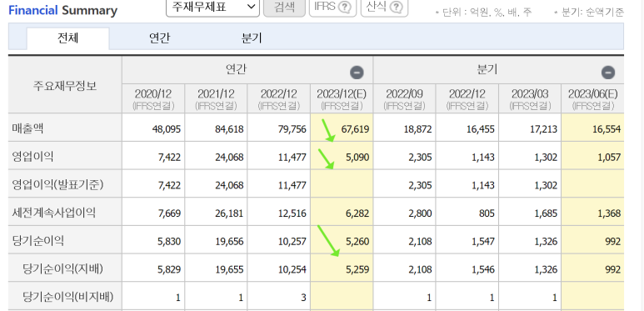Click the 19,655 controlling net income
644x311 pixels.
pyautogui.click(x=229, y=270)
